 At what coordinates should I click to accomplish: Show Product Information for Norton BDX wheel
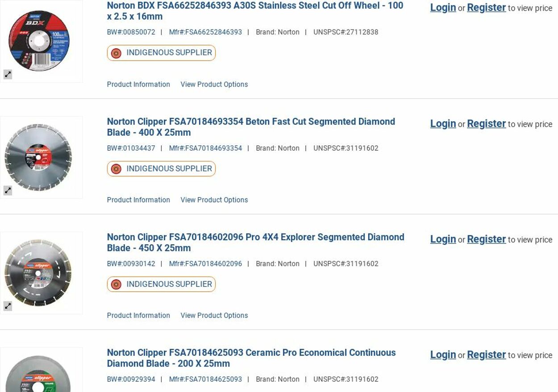pyautogui.click(x=138, y=84)
